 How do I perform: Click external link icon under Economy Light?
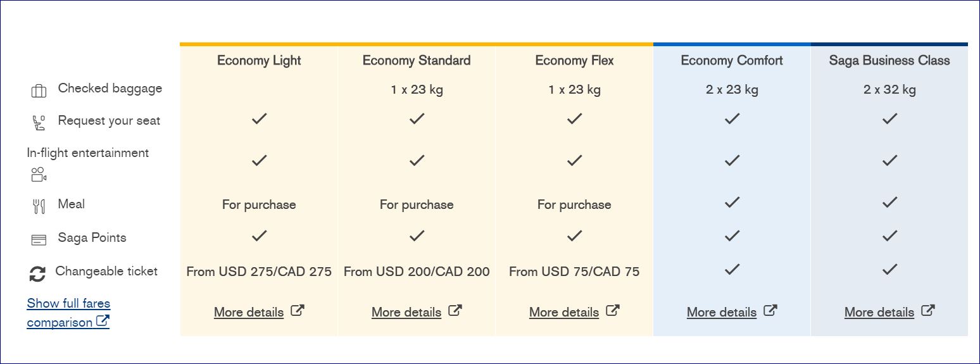[x=298, y=311]
